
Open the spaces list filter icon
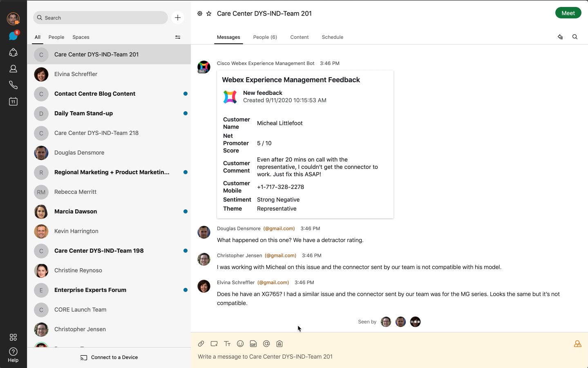click(x=178, y=37)
